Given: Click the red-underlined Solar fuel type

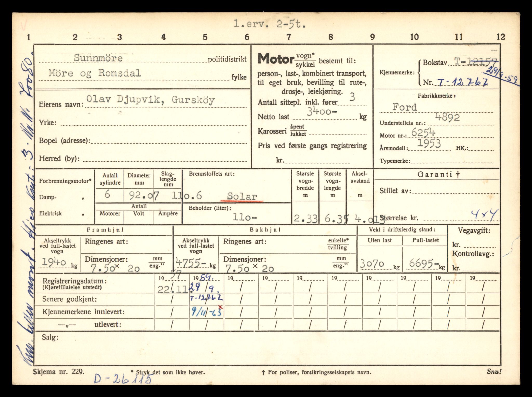Looking at the screenshot, I should (x=242, y=196).
